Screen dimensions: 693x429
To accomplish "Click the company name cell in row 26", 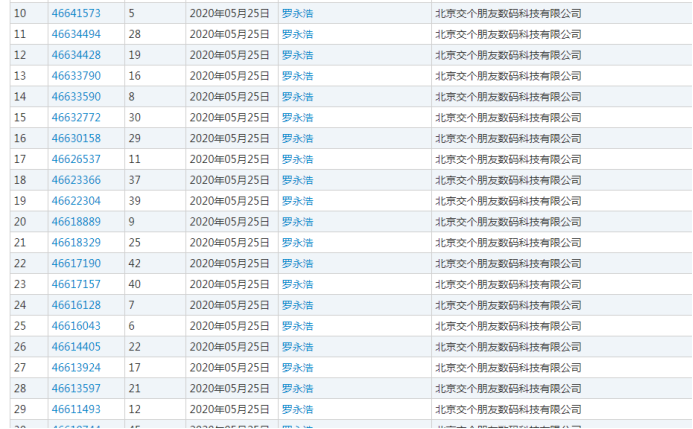I will pos(507,347).
